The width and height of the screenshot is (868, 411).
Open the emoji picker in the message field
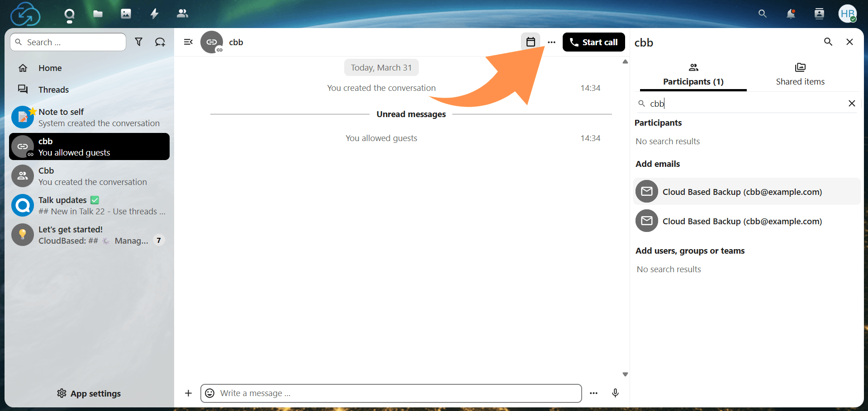[209, 393]
